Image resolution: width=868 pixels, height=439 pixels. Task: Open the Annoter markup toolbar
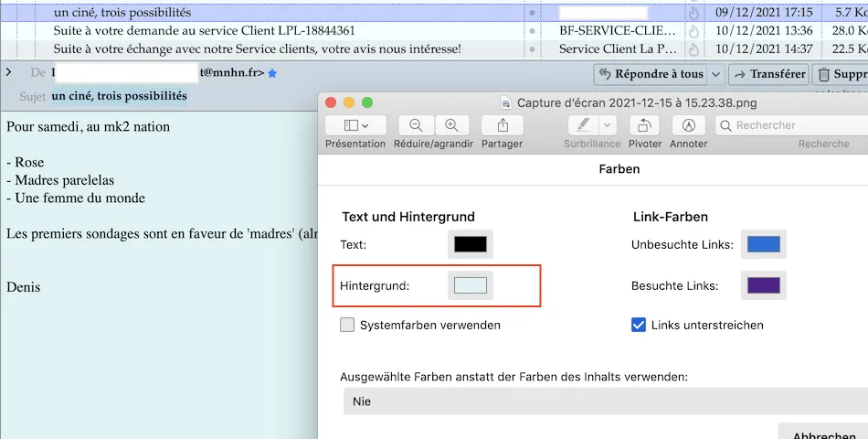[689, 126]
